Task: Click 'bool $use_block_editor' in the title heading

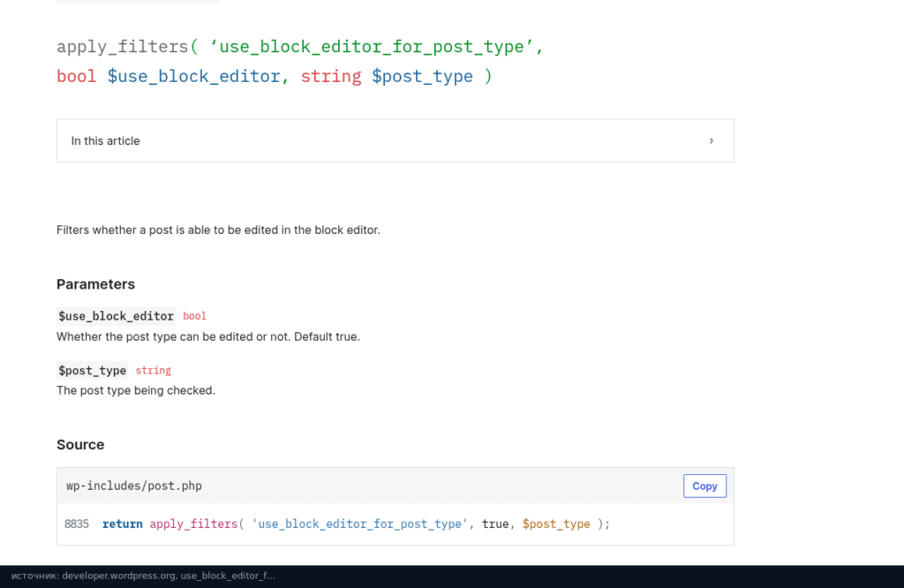Action: pyautogui.click(x=169, y=76)
